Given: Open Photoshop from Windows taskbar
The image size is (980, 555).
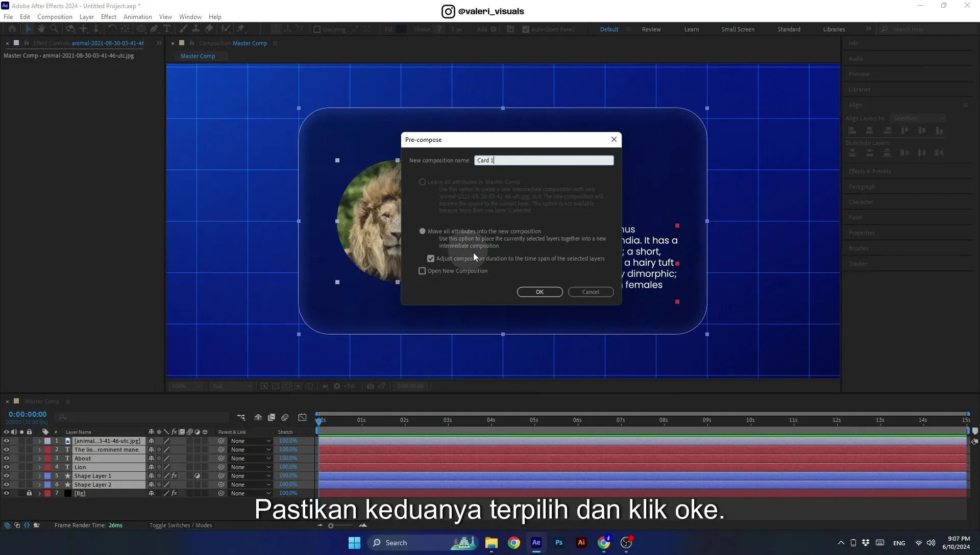Looking at the screenshot, I should tap(559, 543).
